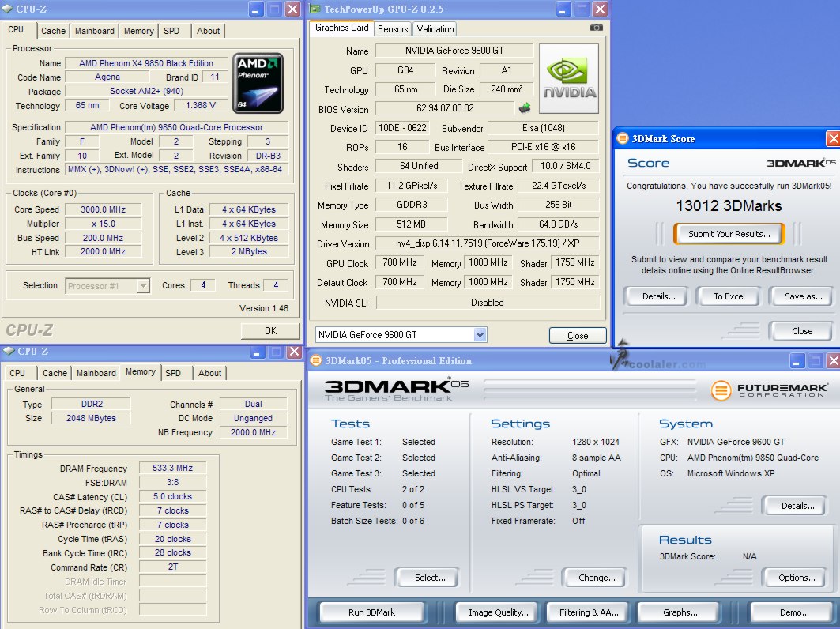This screenshot has width=840, height=629.
Task: Click OK in the CPU-Z window
Action: click(x=270, y=331)
